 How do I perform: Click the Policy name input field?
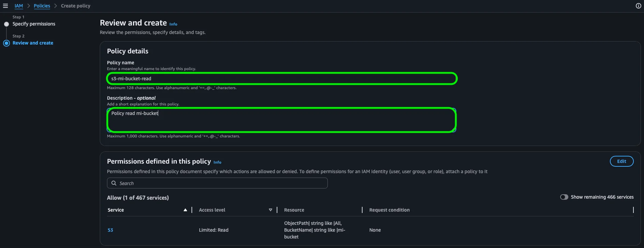(x=281, y=79)
